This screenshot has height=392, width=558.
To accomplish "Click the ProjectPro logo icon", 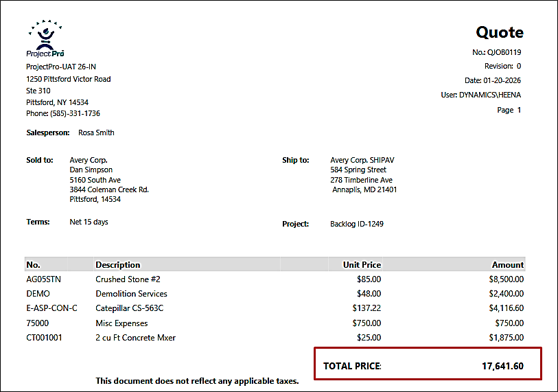I will [x=45, y=36].
